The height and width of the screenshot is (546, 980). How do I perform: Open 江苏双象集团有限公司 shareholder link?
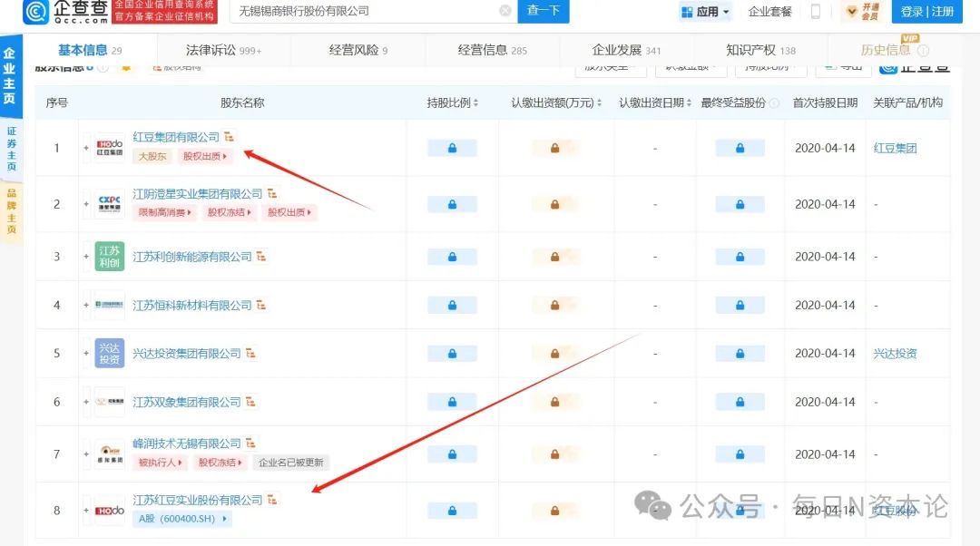186,402
